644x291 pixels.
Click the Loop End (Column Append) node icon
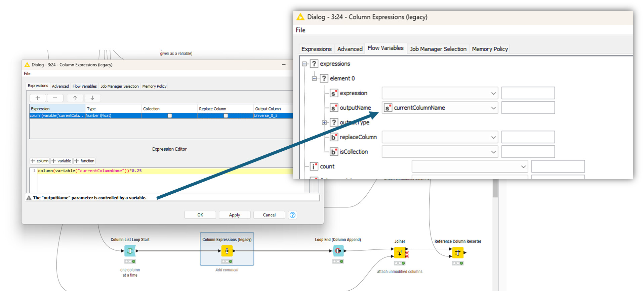pyautogui.click(x=338, y=251)
